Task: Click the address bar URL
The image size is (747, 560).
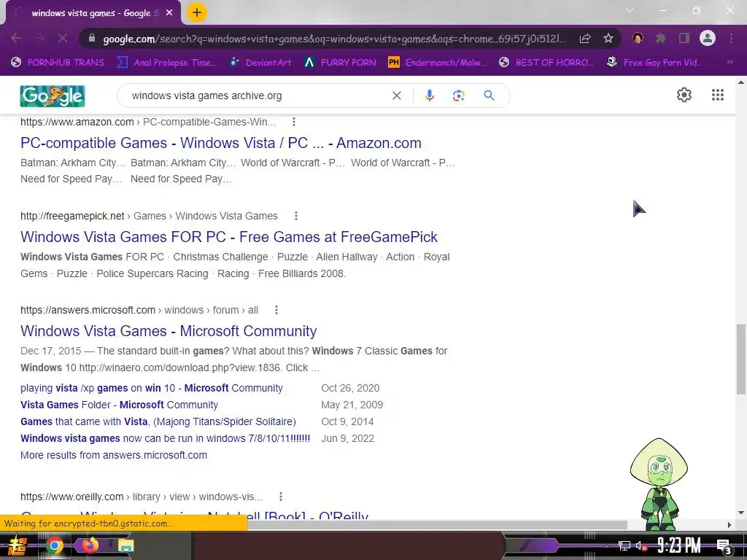Action: point(333,39)
